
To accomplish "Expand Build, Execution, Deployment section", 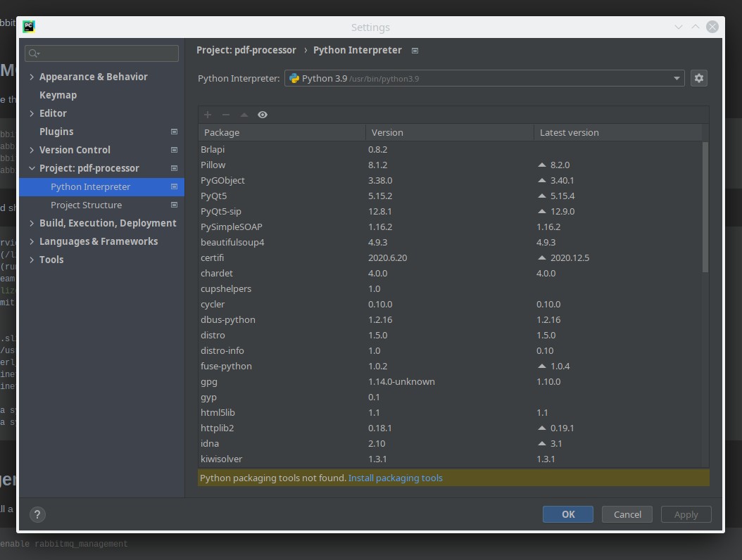I will pos(32,223).
